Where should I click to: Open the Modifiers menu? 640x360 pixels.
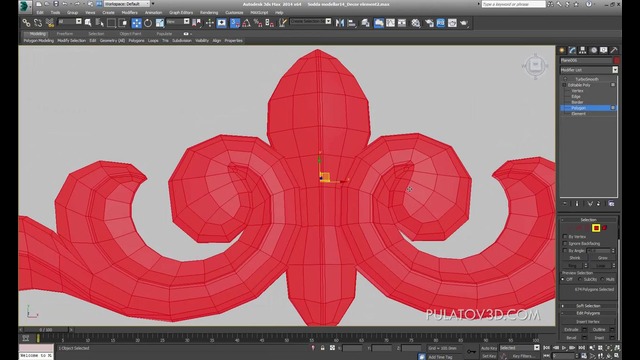pyautogui.click(x=129, y=13)
